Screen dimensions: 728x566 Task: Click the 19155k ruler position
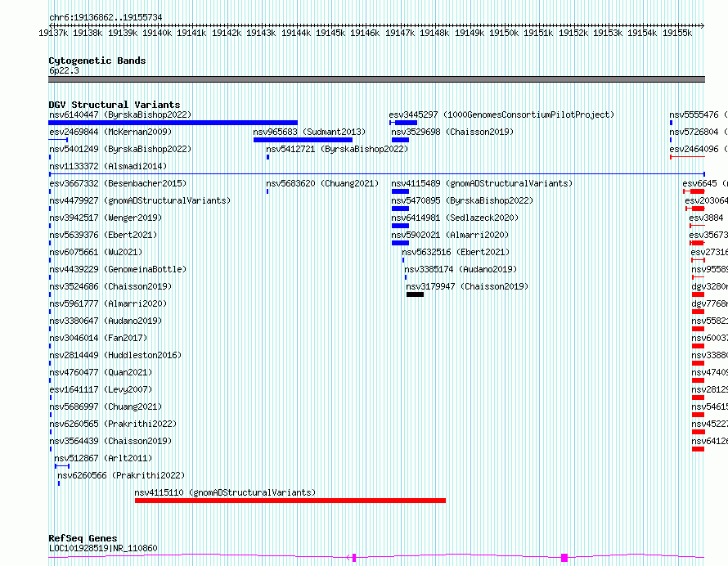(677, 33)
